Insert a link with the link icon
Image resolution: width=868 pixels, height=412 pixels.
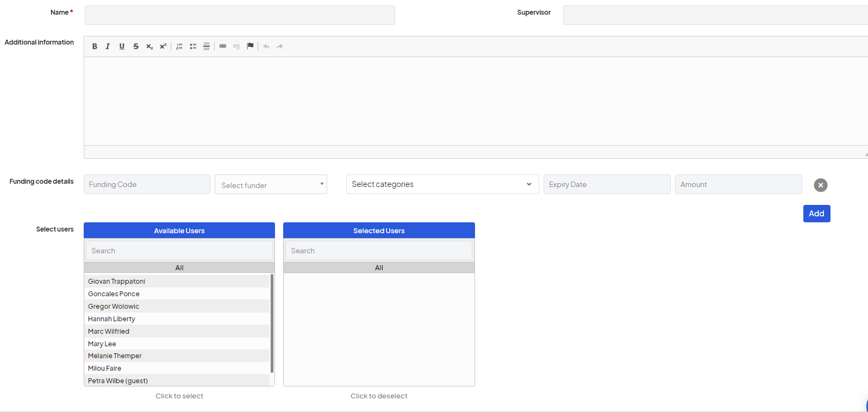tap(223, 47)
